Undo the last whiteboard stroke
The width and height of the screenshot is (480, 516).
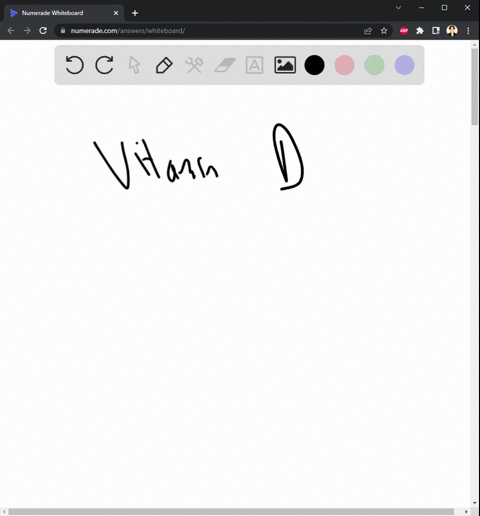(x=74, y=65)
